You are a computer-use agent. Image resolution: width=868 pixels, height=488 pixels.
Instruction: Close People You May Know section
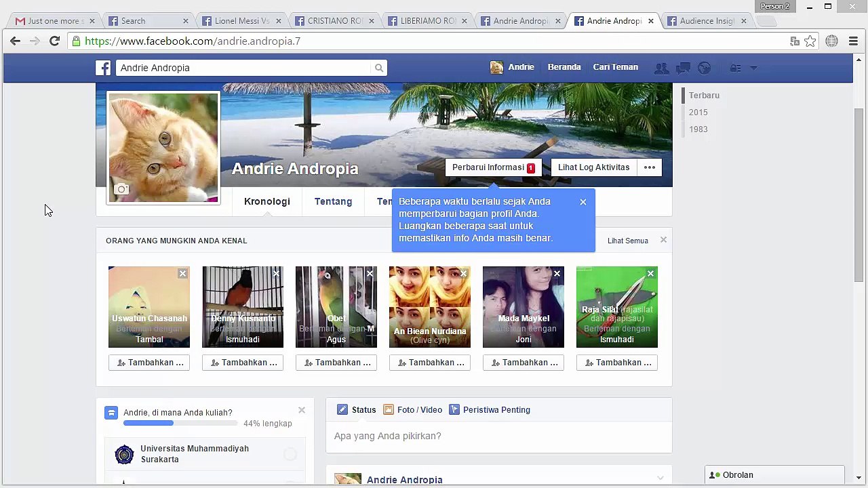pos(663,240)
